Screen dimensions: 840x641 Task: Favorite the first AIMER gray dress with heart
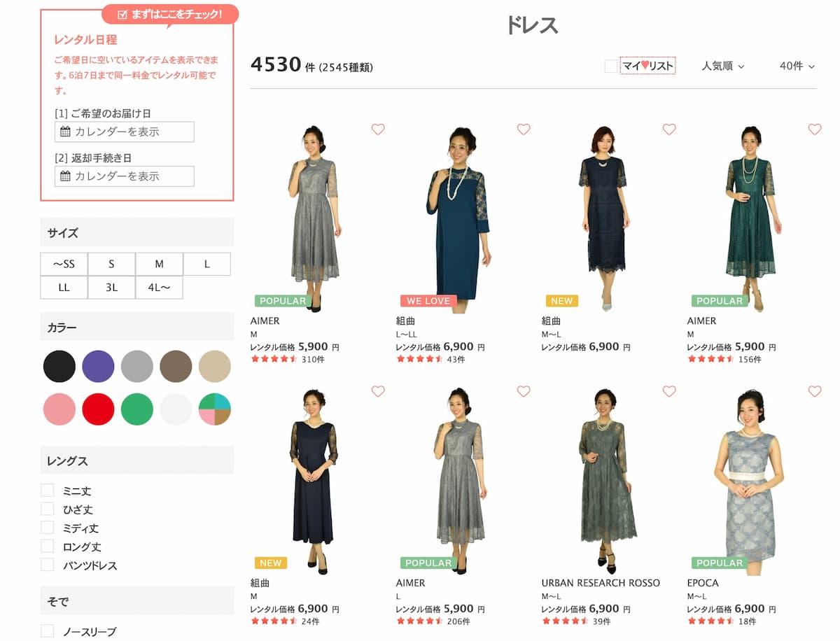click(x=378, y=129)
